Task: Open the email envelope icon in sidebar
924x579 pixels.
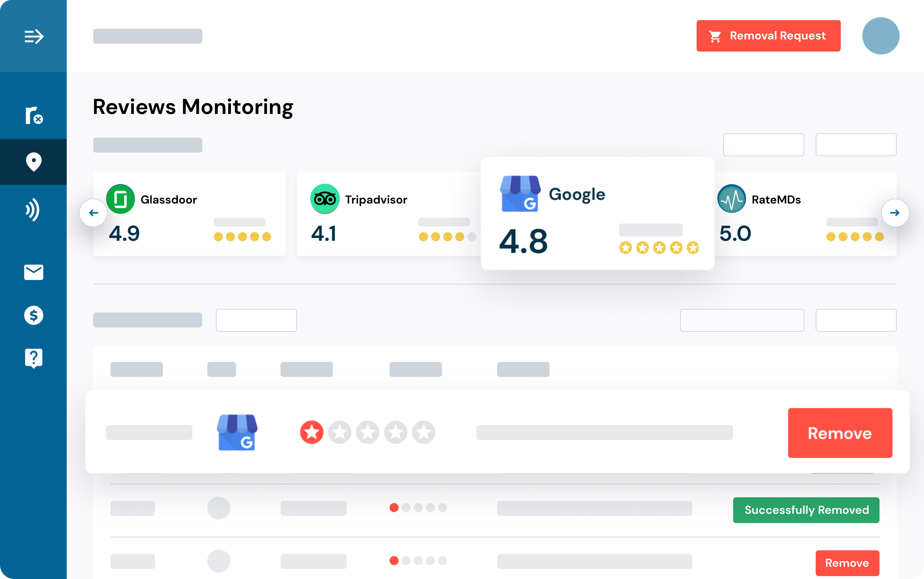Action: click(33, 272)
